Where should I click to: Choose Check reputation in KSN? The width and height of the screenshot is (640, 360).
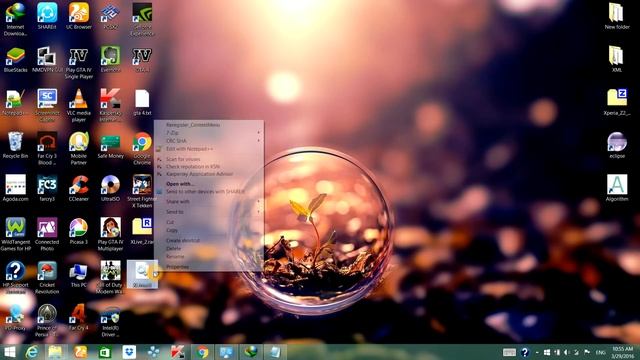209,167
